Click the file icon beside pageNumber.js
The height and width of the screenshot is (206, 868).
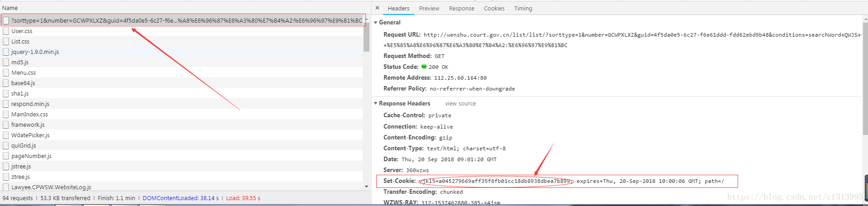[x=6, y=156]
